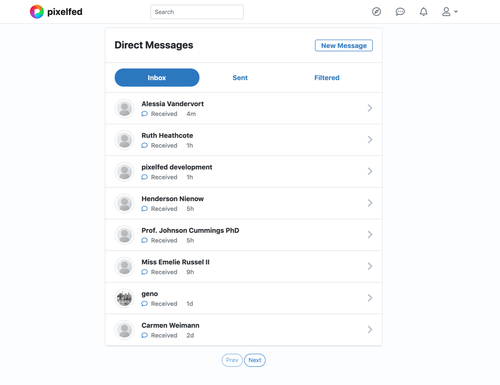This screenshot has width=500, height=385.
Task: Click chevron arrow on pixelfed development row
Action: 370,171
